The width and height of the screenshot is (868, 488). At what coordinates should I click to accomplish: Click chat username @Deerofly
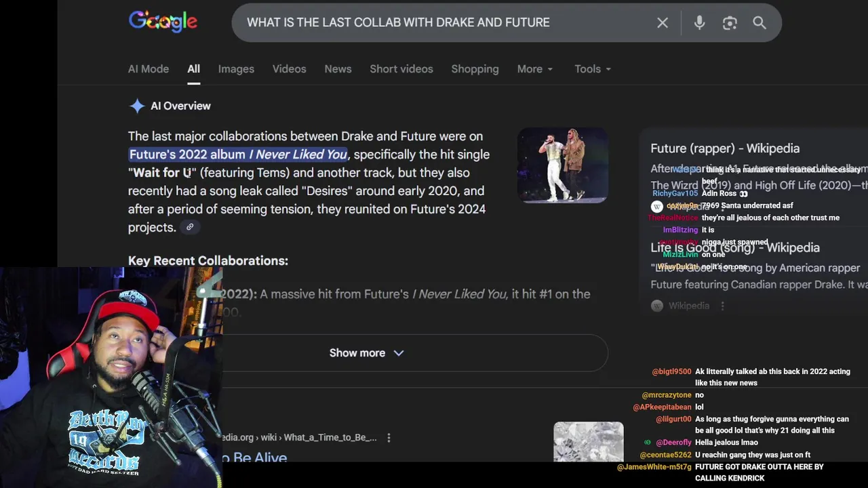[673, 443]
